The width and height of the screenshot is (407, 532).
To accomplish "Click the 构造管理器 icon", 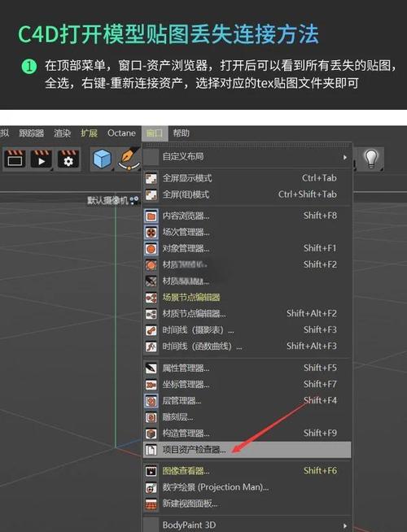I will click(151, 434).
